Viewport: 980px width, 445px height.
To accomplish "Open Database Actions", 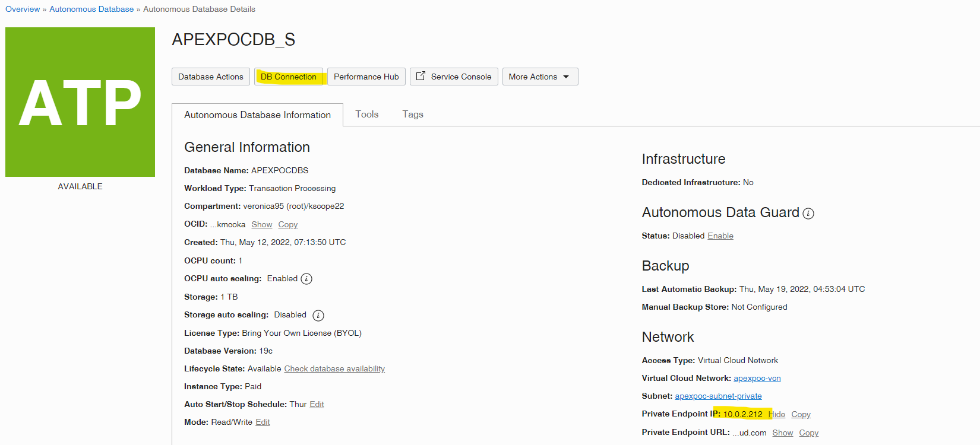I will point(211,77).
